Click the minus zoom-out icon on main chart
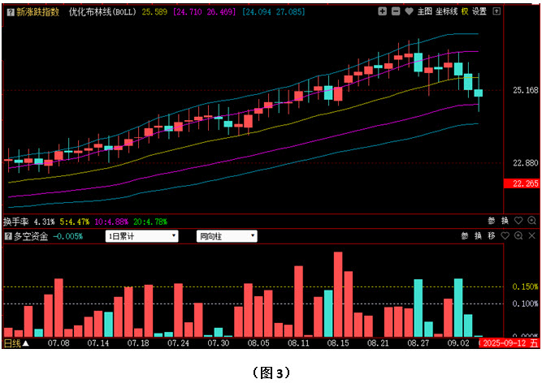Image resolution: width=542 pixels, height=392 pixels. point(396,11)
